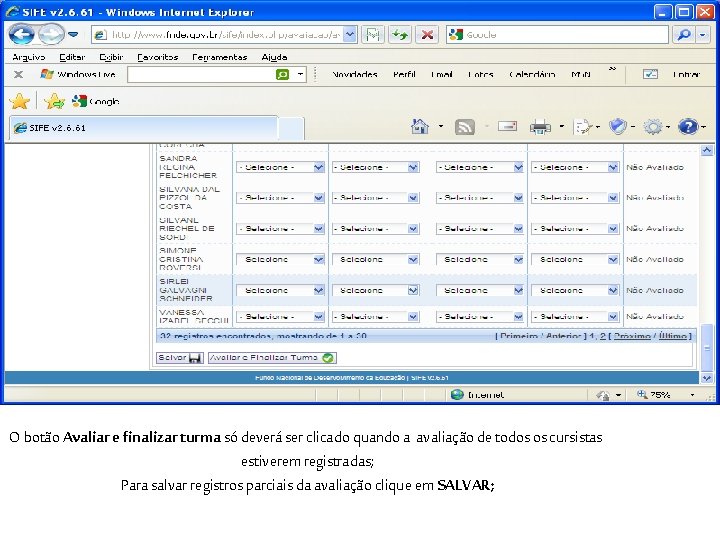Image resolution: width=720 pixels, height=540 pixels.
Task: Open first Selecione dropdown for Sandra Regina
Action: pyautogui.click(x=281, y=167)
